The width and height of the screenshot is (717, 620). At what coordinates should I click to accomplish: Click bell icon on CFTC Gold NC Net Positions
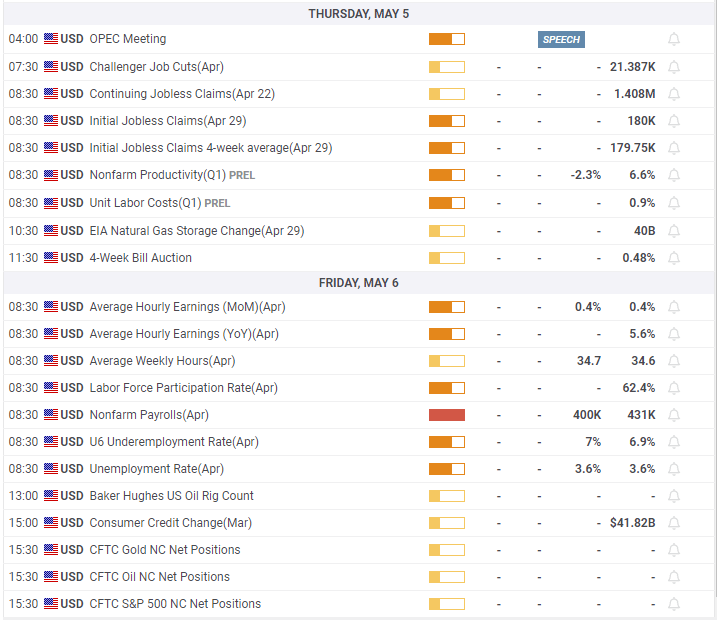coord(674,550)
